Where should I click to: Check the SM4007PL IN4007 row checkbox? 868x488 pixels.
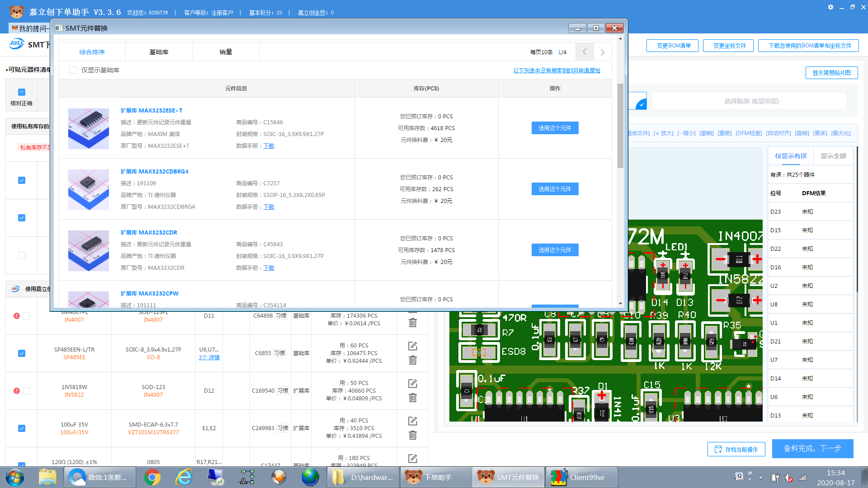pyautogui.click(x=26, y=316)
